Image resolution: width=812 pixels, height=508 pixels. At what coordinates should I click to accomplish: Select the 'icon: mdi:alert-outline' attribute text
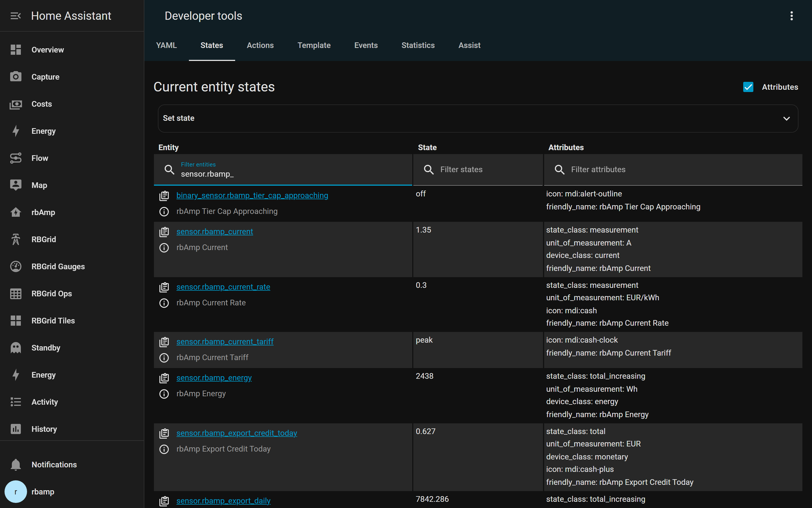584,194
